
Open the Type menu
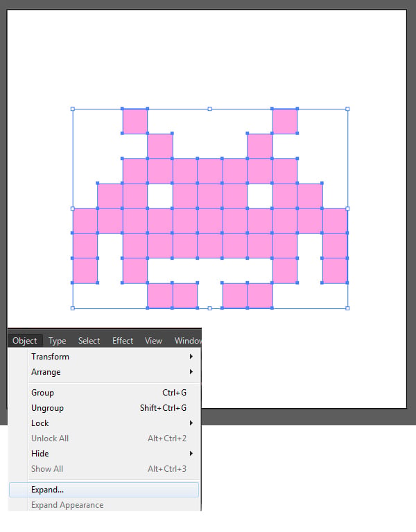pos(57,341)
